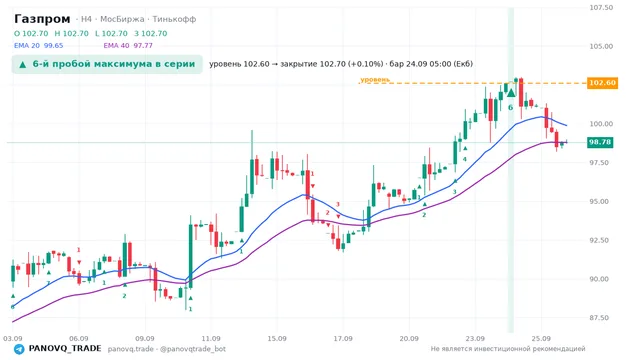Click the 23.09 date axis label
The image size is (640, 360).
click(x=475, y=339)
